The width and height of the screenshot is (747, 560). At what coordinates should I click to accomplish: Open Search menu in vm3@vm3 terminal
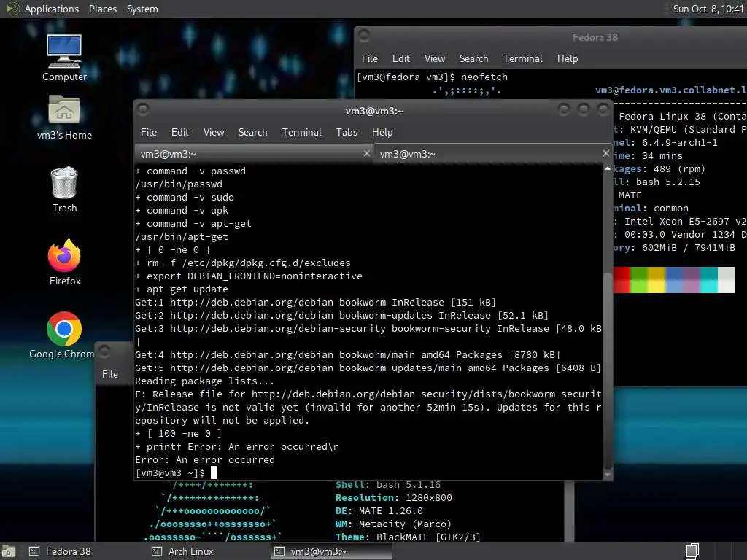click(x=252, y=133)
